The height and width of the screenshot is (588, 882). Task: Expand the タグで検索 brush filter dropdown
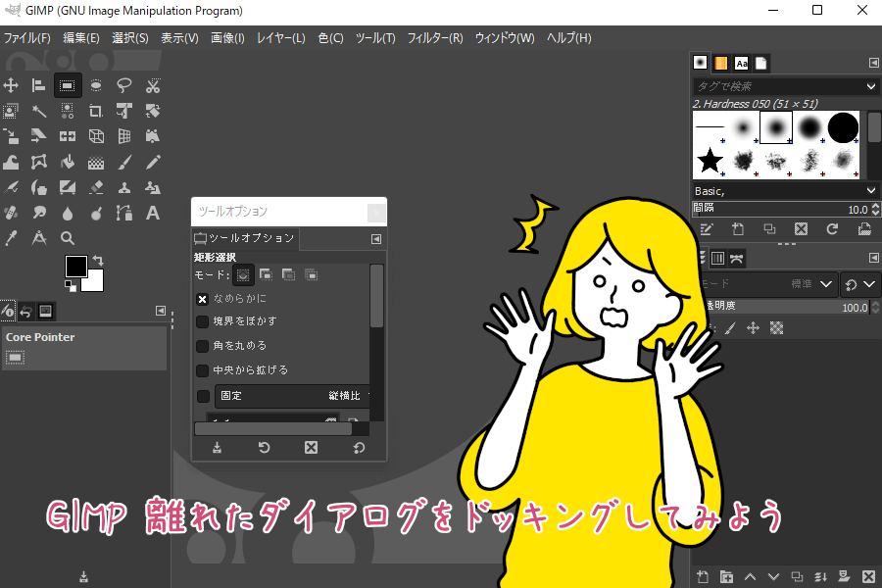coord(871,86)
